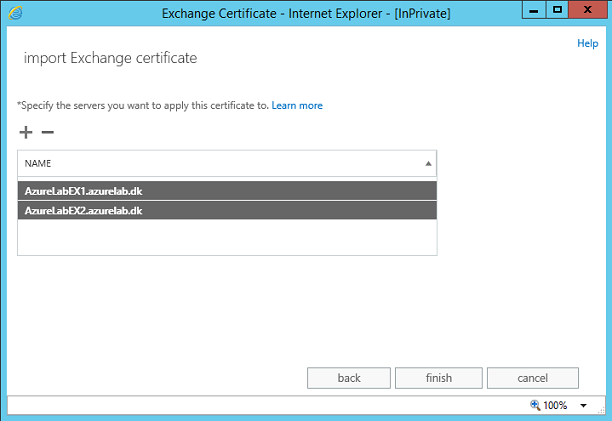612x421 pixels.
Task: Click the Internet Explorer logo in title bar
Action: (x=15, y=13)
